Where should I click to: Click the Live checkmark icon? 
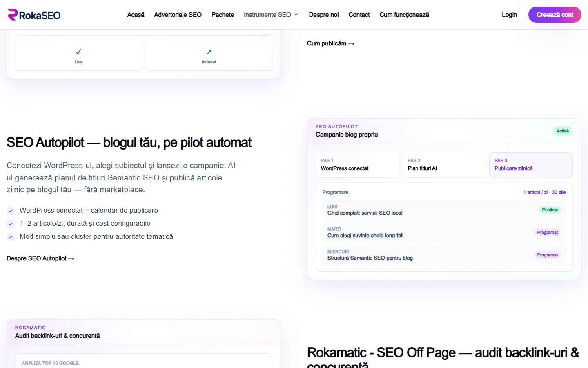(x=78, y=52)
